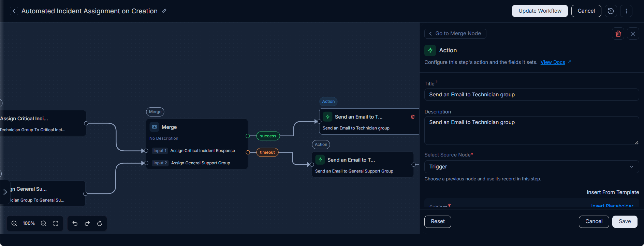Click the 100% zoom level
The image size is (644, 246).
[29, 223]
